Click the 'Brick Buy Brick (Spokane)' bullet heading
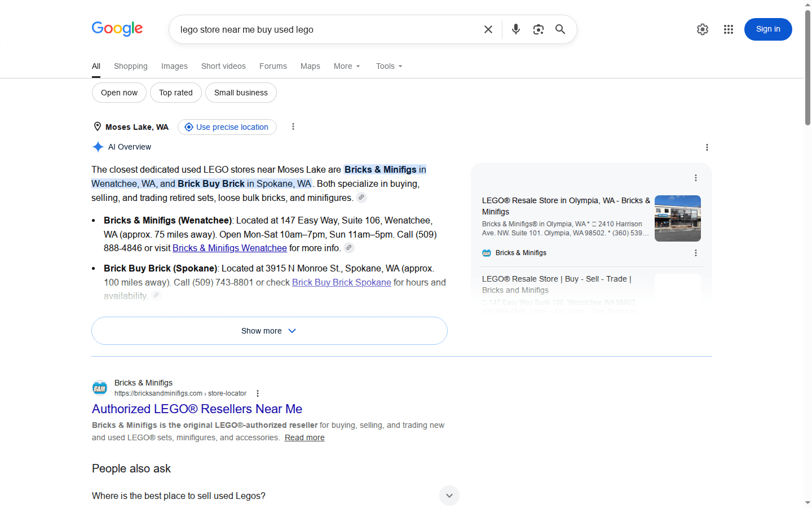The height and width of the screenshot is (508, 812). [160, 268]
